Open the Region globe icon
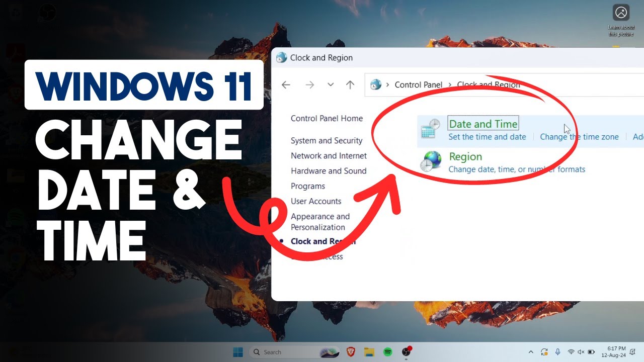 [x=430, y=161]
